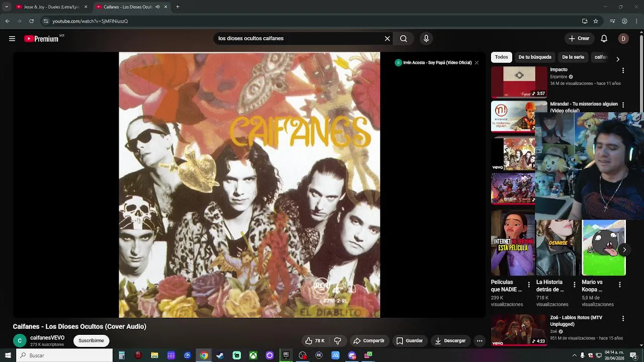Open options for 'La Historia detrás de' Short

574,285
